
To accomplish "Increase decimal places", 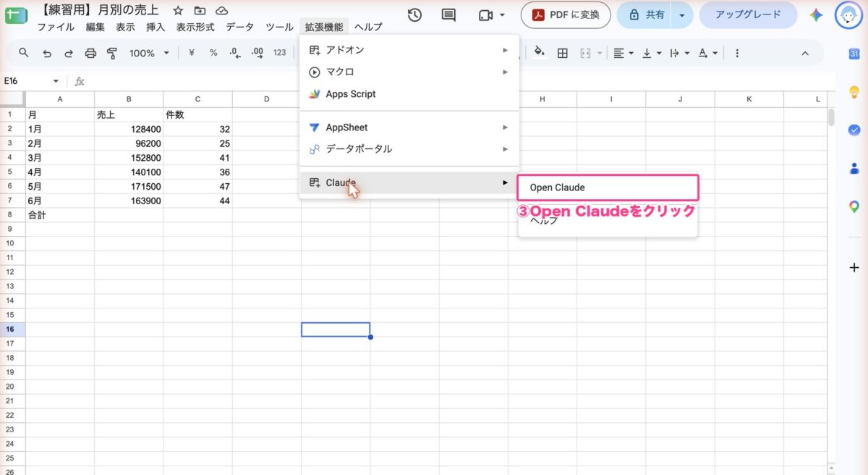I will click(x=257, y=53).
